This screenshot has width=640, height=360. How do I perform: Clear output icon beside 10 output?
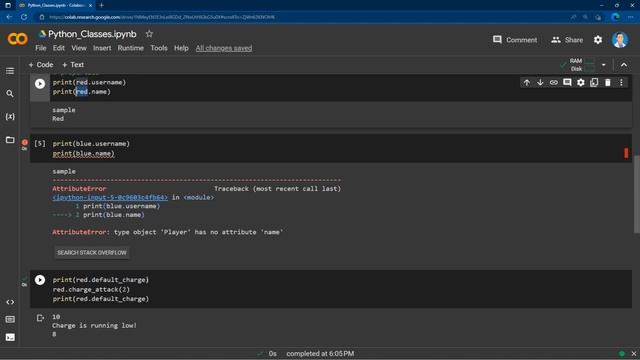[40, 318]
